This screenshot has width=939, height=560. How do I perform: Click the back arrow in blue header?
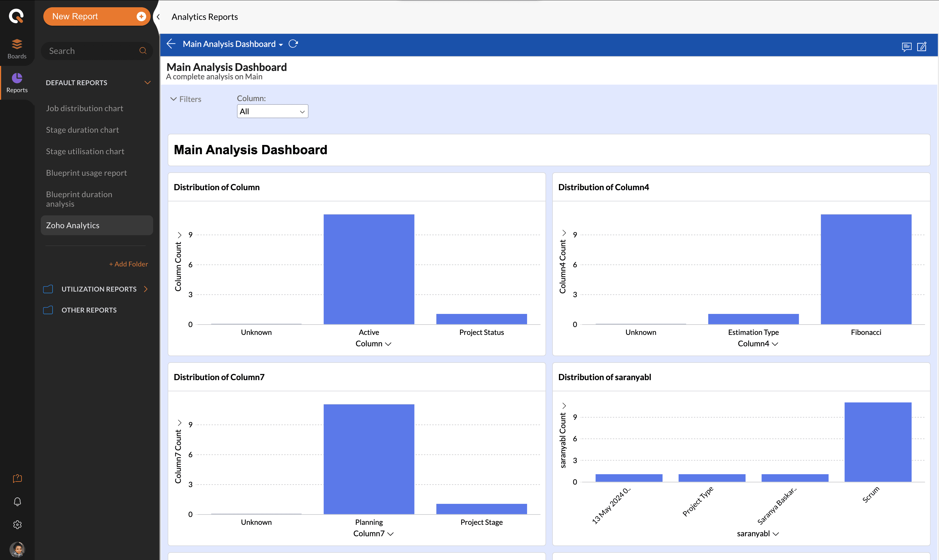pos(171,44)
